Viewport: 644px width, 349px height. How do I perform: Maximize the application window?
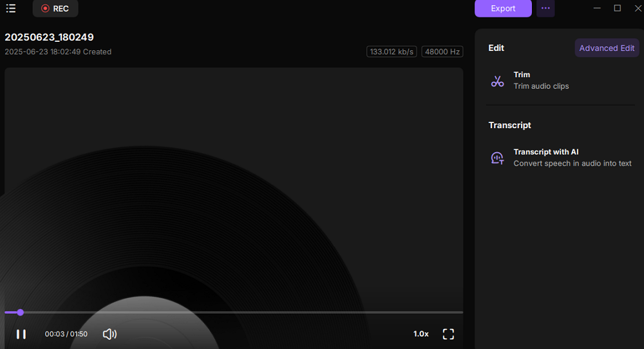coord(618,8)
